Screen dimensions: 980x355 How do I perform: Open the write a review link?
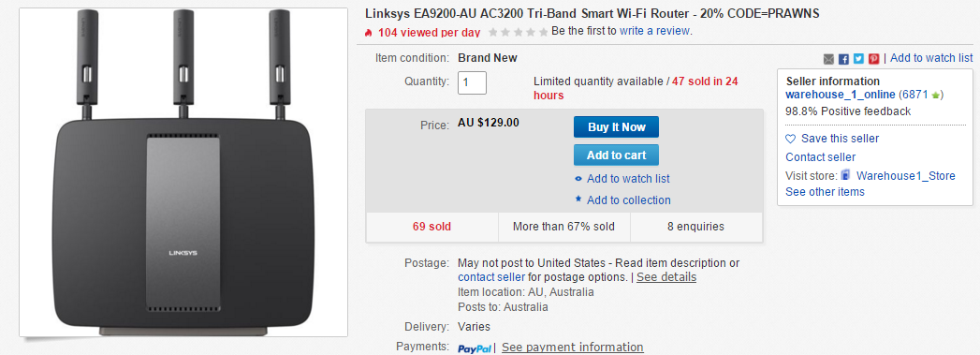(654, 31)
